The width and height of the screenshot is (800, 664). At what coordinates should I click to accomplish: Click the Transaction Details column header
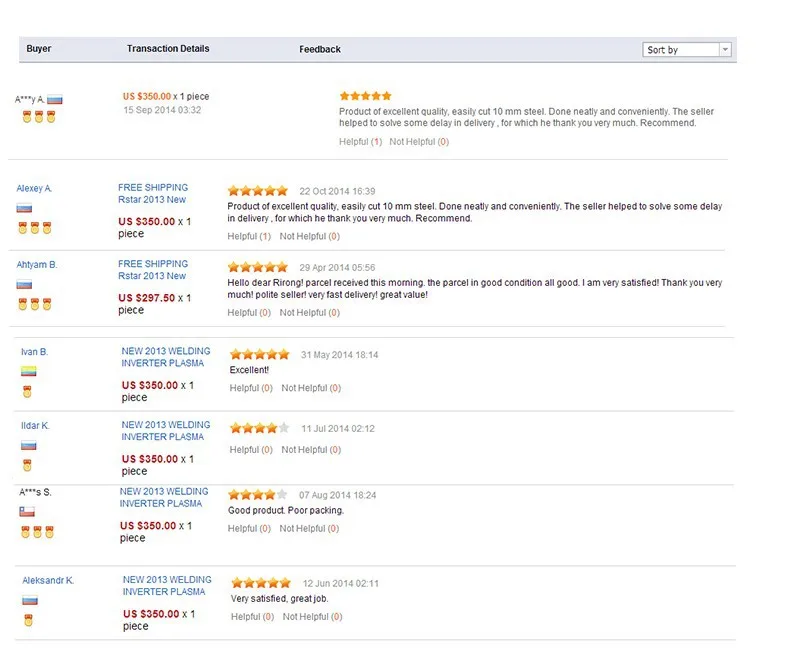point(168,48)
